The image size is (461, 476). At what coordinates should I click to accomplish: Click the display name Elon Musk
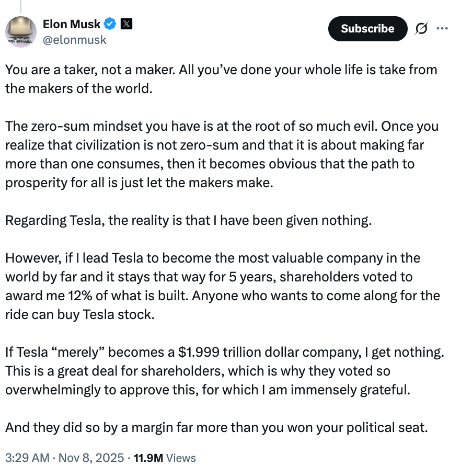[x=71, y=24]
